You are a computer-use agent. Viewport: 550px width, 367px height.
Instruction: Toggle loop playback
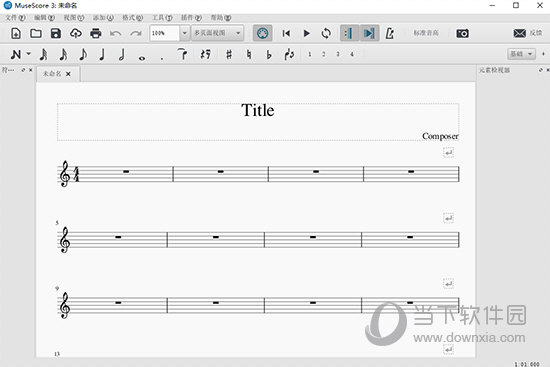[x=326, y=33]
